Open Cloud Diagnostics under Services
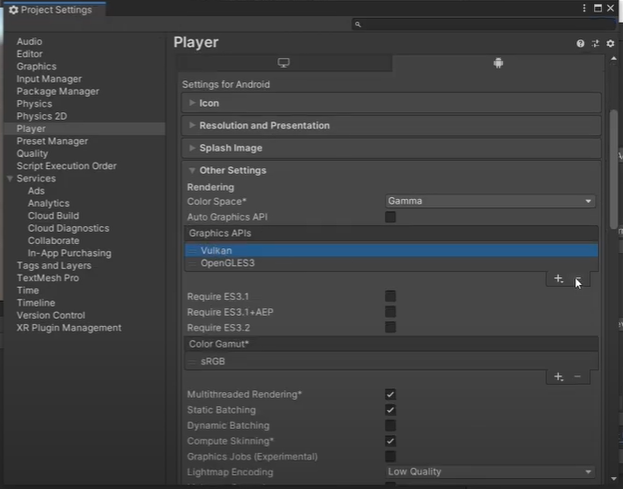623x489 pixels. (x=68, y=228)
